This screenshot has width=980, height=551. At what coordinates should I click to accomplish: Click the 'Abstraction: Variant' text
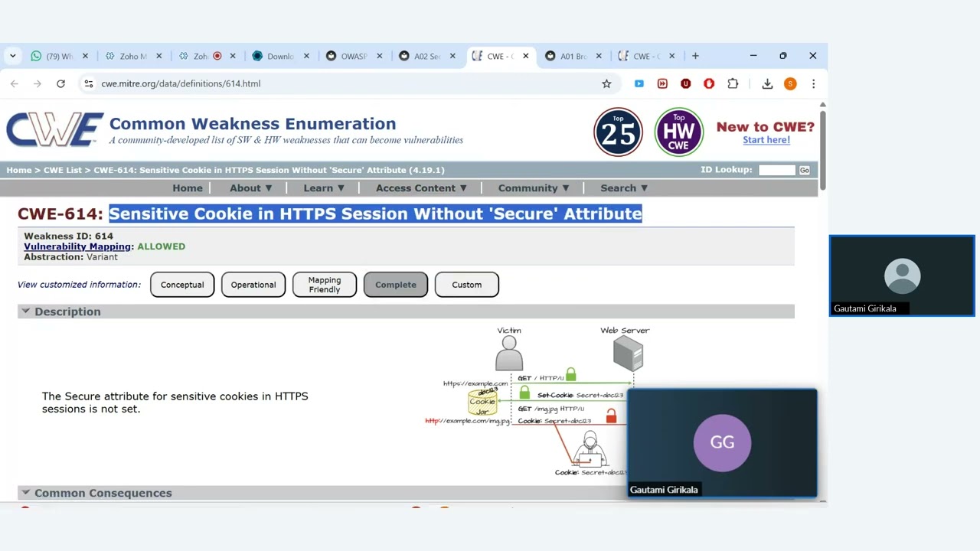[70, 257]
